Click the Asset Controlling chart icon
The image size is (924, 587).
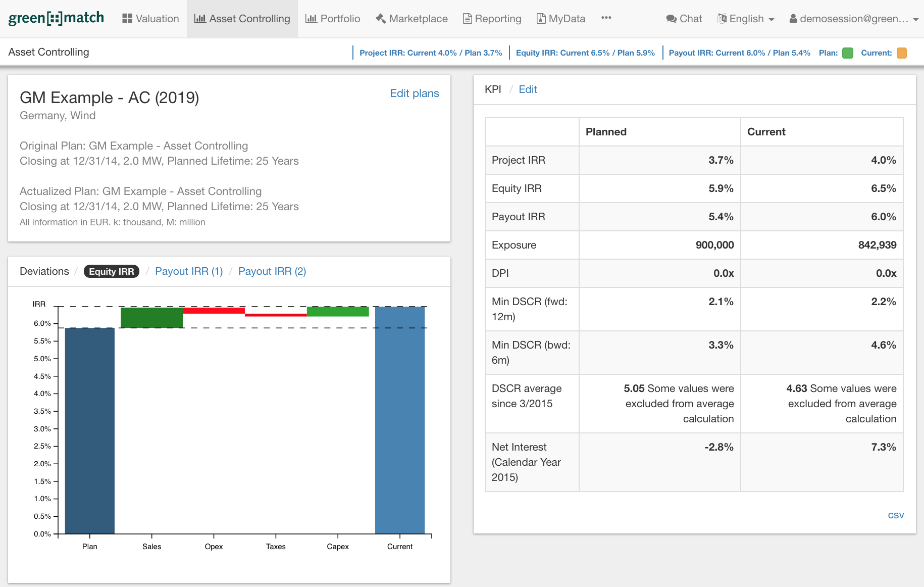coord(200,19)
